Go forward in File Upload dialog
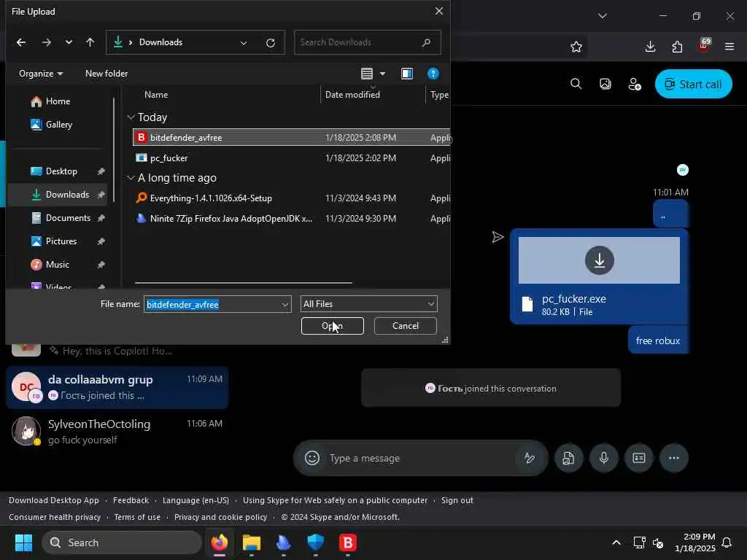This screenshot has width=747, height=560. click(x=46, y=42)
